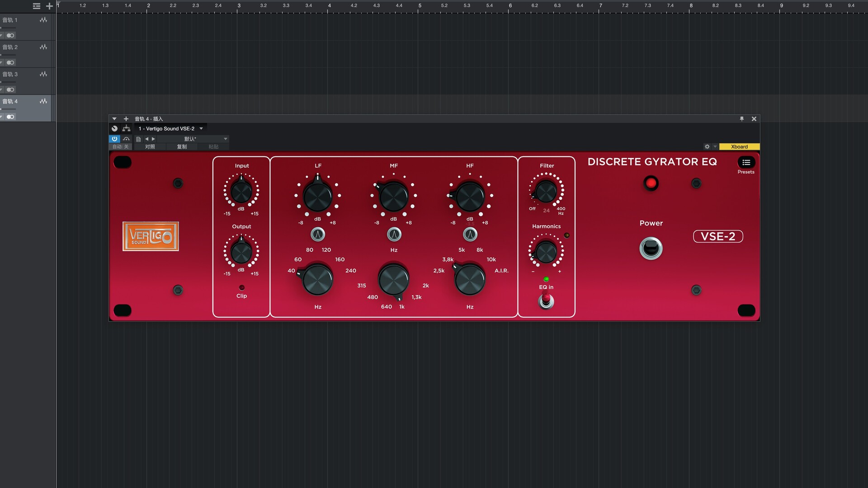Expand the automation dropdown on 音轨 3
868x488 pixels.
1,89
